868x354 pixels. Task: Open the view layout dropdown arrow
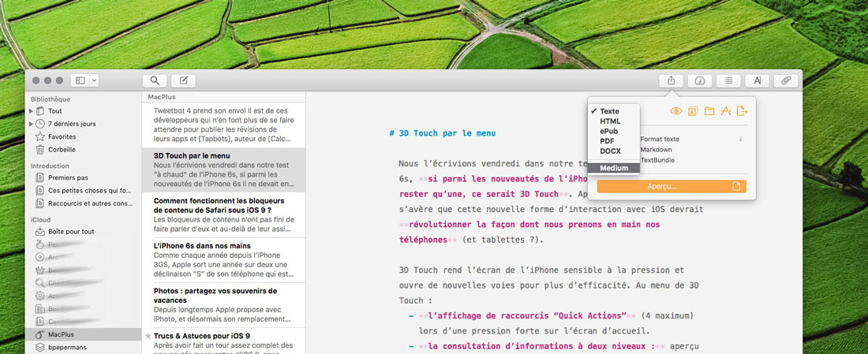(95, 80)
